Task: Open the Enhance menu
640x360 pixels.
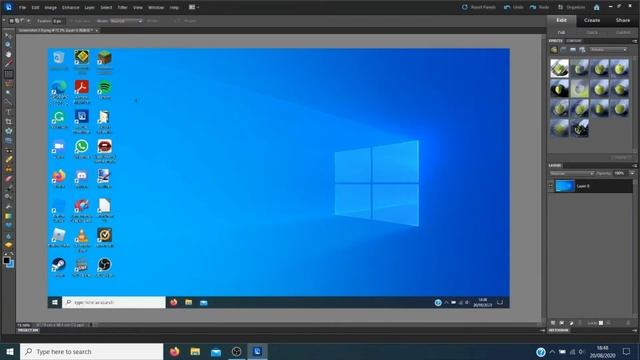Action: 71,7
